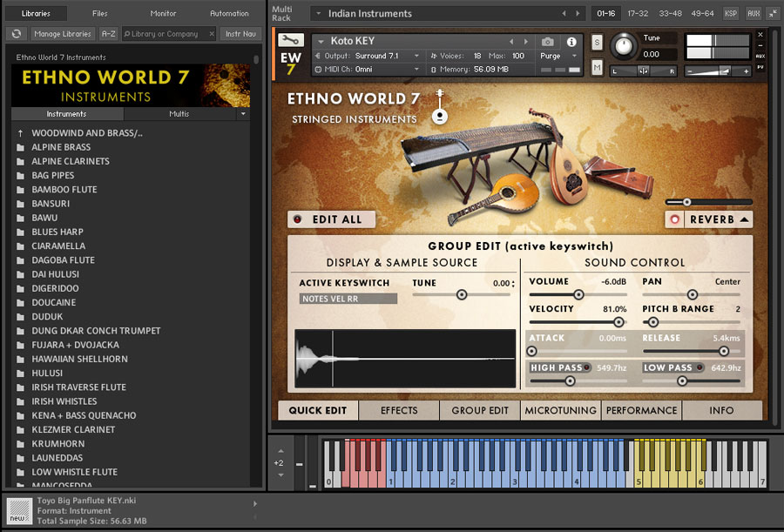Click the stringed instrument lute icon
Screen dimensions: 784x532
(x=440, y=107)
